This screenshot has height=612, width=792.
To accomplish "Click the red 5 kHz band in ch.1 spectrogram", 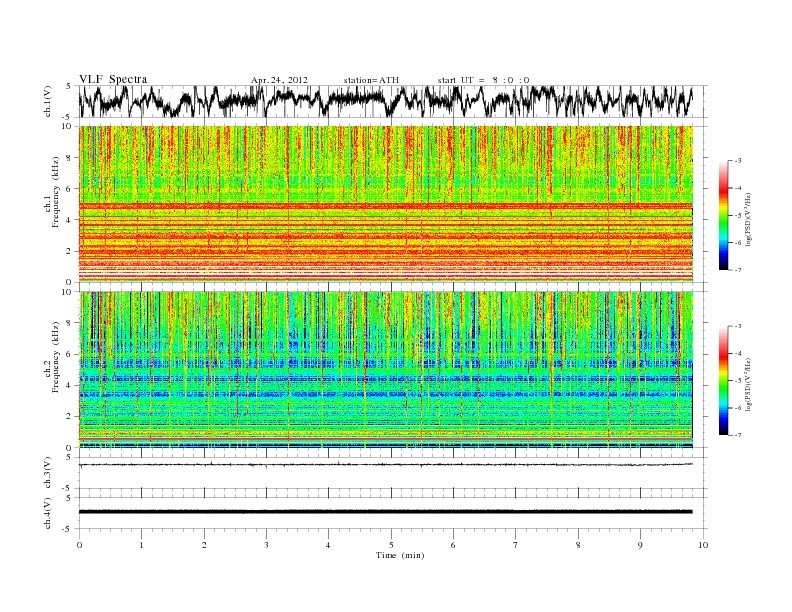I will click(386, 206).
